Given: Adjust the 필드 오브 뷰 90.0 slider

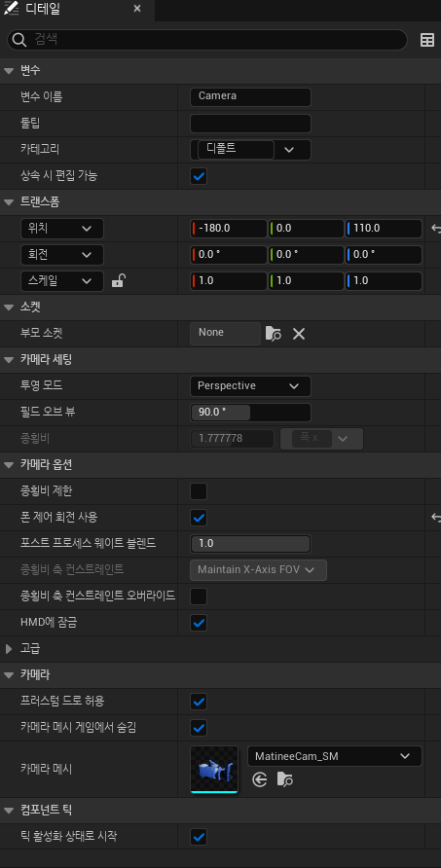Looking at the screenshot, I should tap(250, 413).
